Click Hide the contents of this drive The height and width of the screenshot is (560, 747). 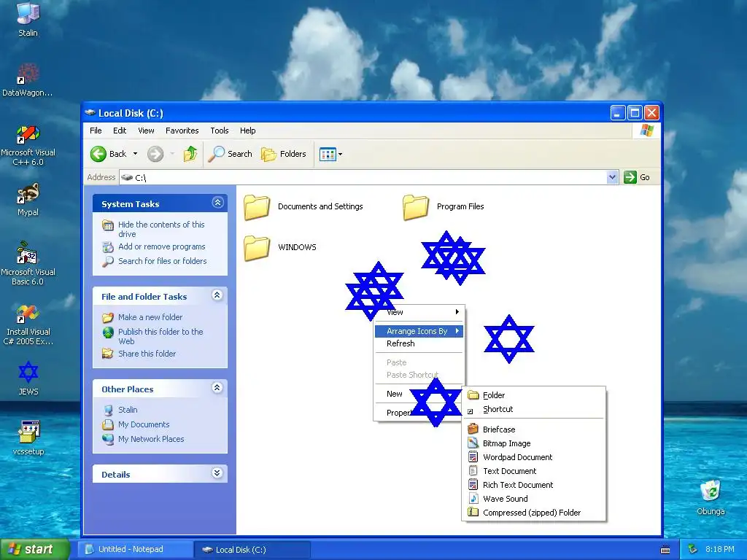click(161, 229)
